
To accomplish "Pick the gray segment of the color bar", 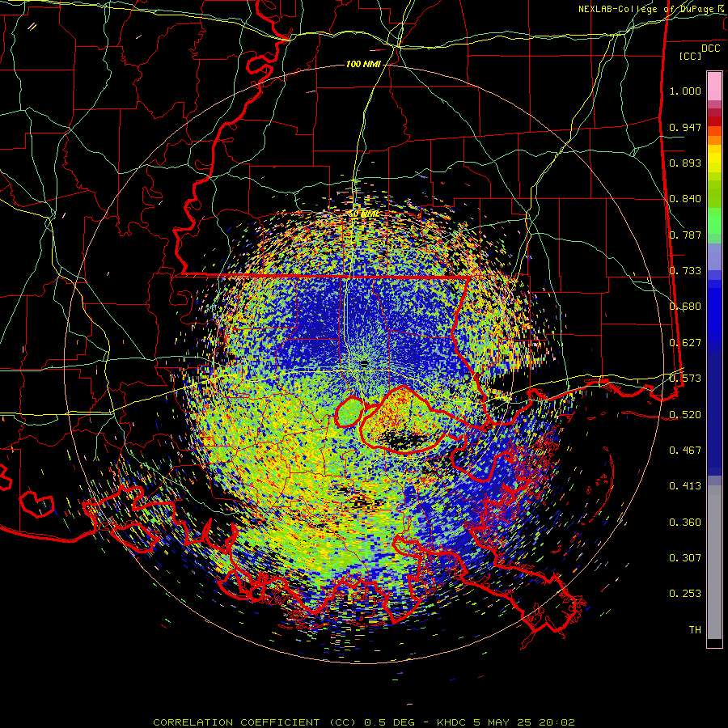I will coord(714,562).
